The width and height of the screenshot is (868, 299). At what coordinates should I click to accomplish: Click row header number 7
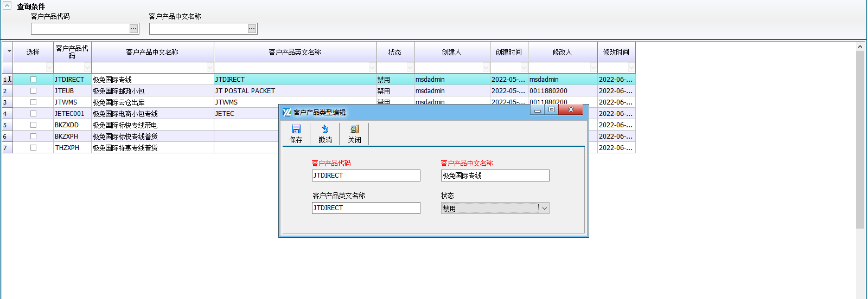tap(7, 147)
